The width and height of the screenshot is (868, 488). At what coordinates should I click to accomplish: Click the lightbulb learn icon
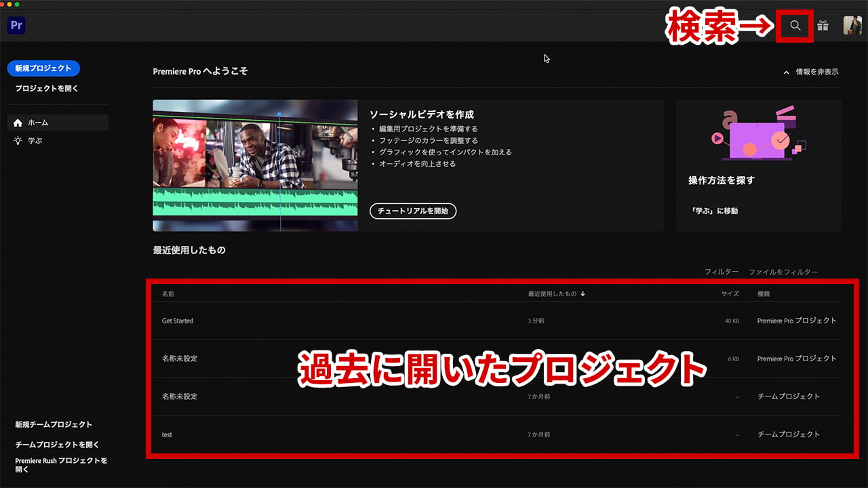(18, 141)
